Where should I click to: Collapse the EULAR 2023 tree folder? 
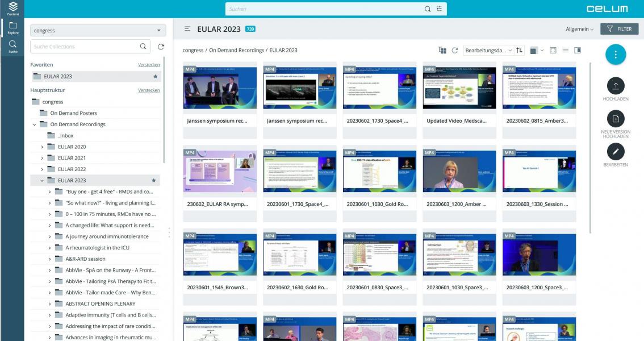point(42,180)
